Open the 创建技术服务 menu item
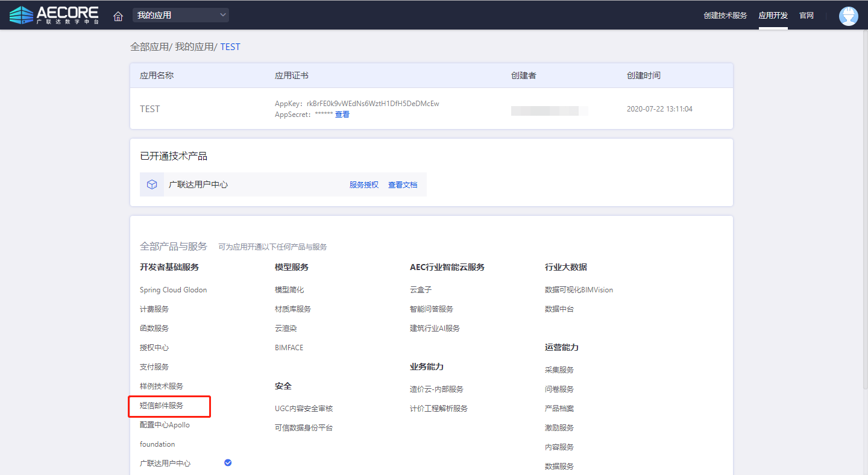 click(725, 16)
